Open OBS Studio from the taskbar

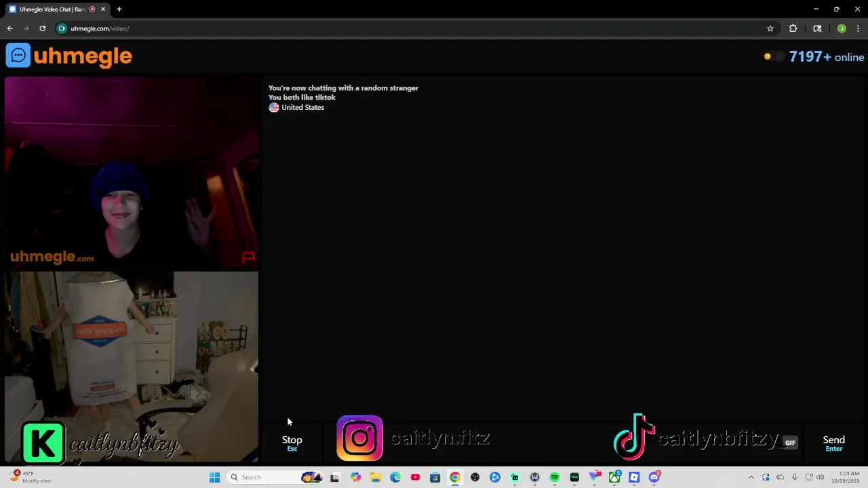pos(475,477)
